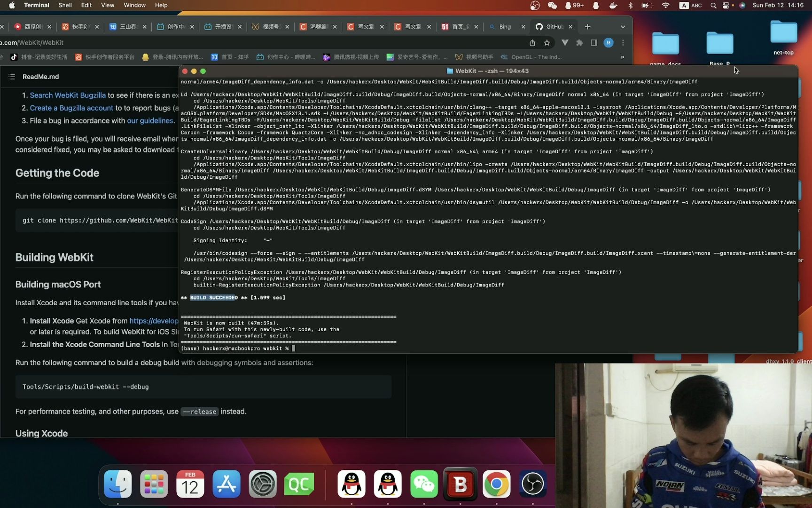This screenshot has width=812, height=508.
Task: Open the https://develop Xcode link
Action: pos(154,321)
